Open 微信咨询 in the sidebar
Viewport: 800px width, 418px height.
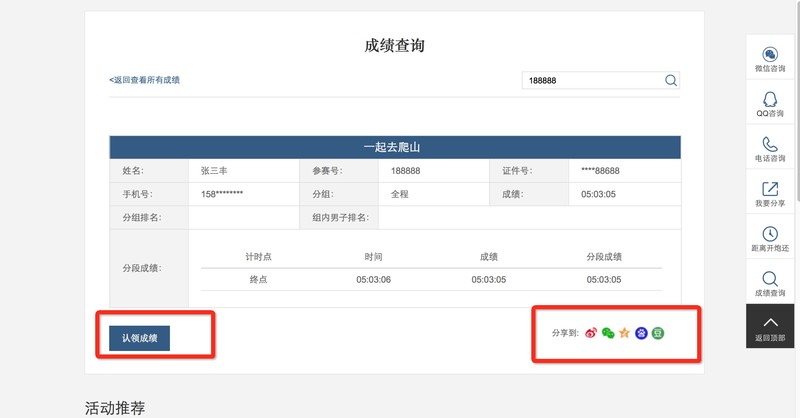coord(770,59)
